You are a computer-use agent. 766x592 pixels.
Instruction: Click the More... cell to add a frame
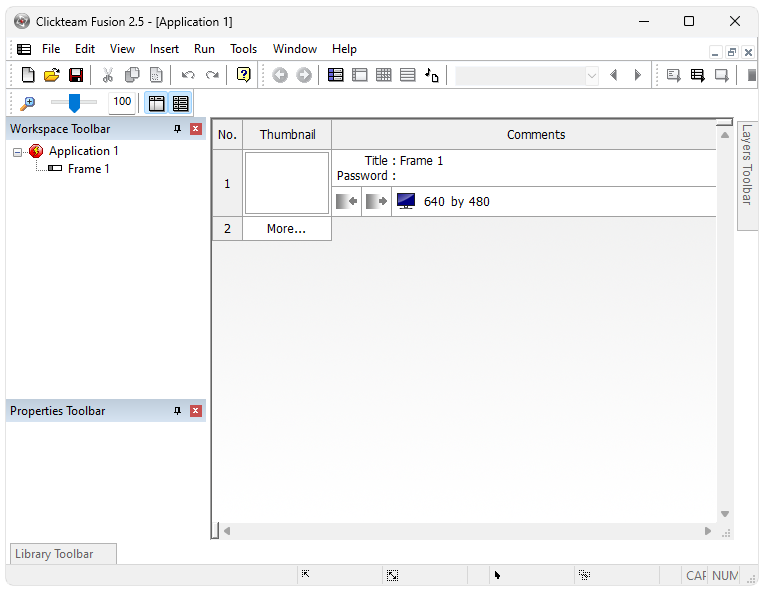[287, 229]
